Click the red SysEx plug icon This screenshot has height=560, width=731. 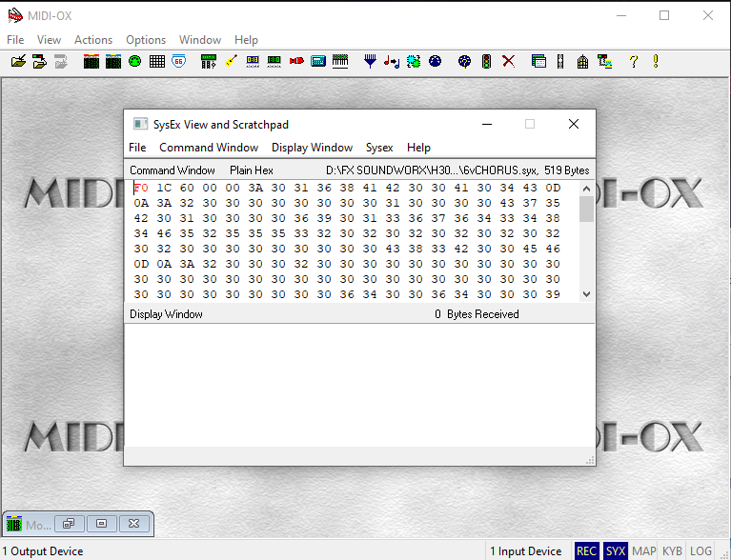pos(296,61)
